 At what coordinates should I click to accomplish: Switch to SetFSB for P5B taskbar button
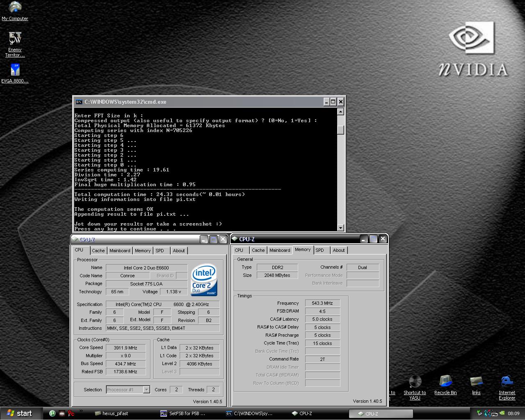pyautogui.click(x=190, y=413)
